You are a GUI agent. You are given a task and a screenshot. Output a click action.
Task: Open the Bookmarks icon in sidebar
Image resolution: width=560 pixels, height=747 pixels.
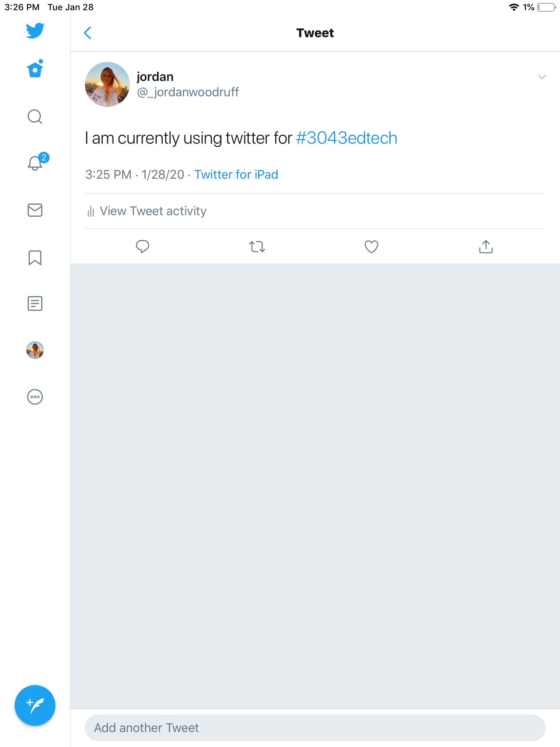click(x=35, y=258)
